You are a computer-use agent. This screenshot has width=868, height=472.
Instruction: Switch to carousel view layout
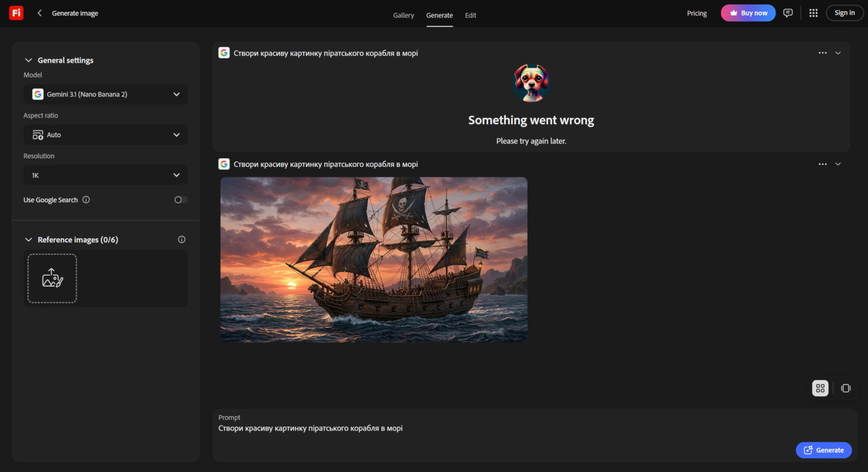coord(846,388)
